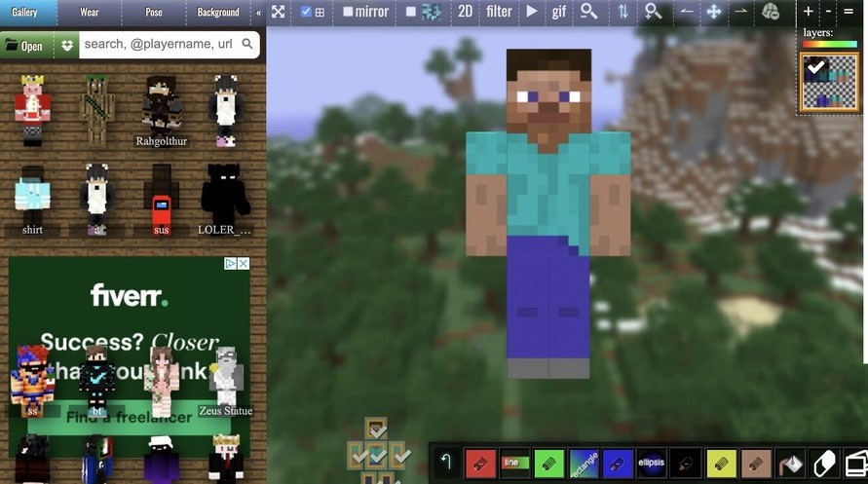Select the ellipsis tool
This screenshot has height=484, width=868.
point(652,463)
